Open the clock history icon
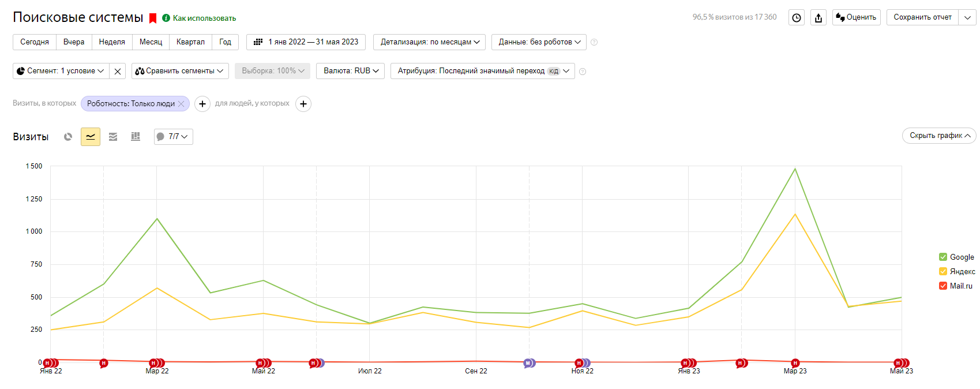 (x=797, y=17)
